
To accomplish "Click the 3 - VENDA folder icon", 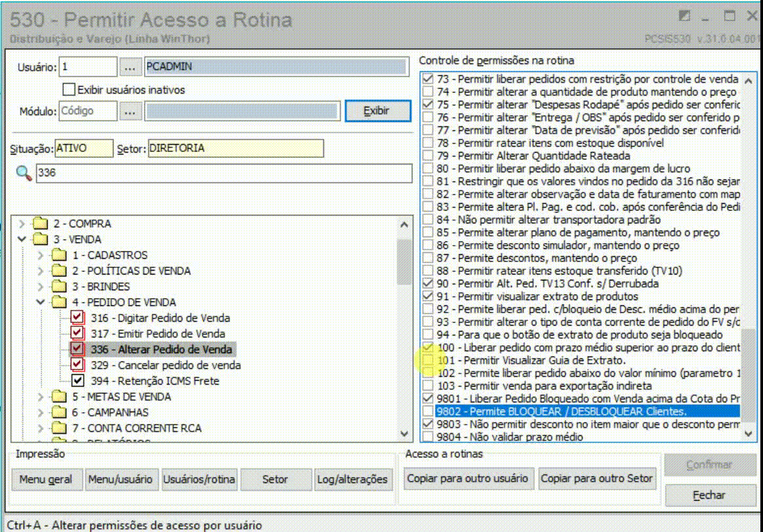I will point(41,238).
